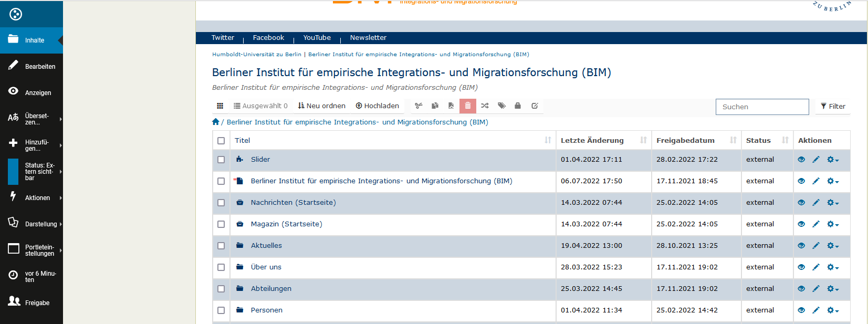Expand the Status: Extern sichtbar menu
This screenshot has width=868, height=324.
click(32, 172)
